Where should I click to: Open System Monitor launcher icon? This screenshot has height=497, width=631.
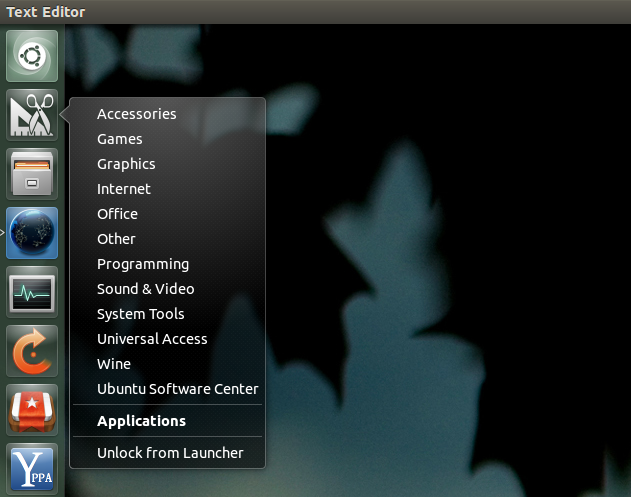pos(32,292)
